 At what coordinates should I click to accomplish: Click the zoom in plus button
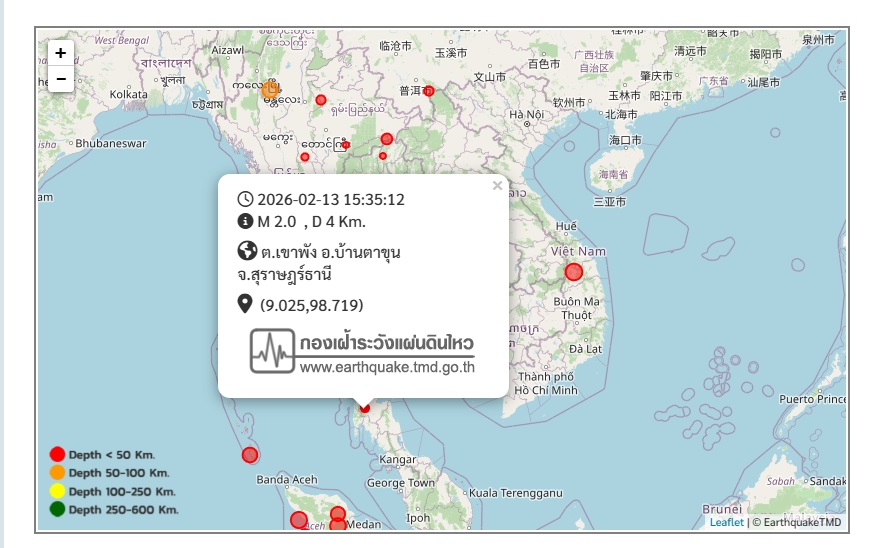61,53
